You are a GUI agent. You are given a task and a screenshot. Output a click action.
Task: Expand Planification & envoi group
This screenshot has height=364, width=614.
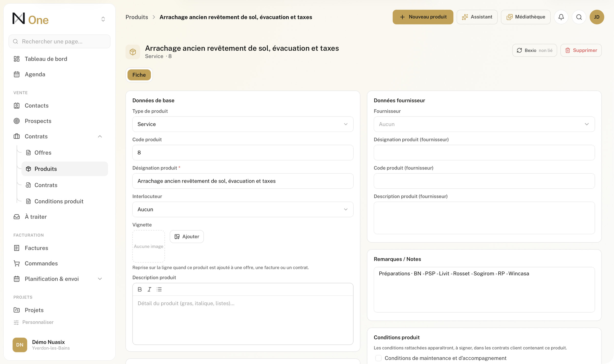pos(100,279)
